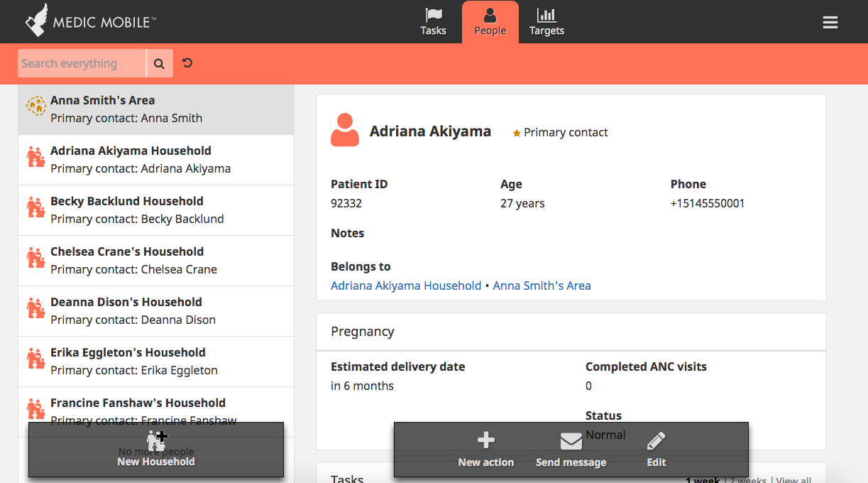
Task: Switch to the Targets tab
Action: tap(546, 22)
